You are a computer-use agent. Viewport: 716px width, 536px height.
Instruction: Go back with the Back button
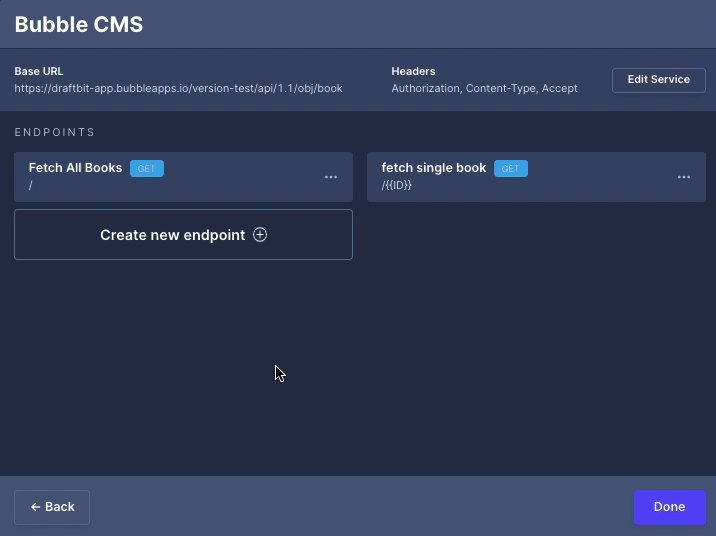coord(52,507)
